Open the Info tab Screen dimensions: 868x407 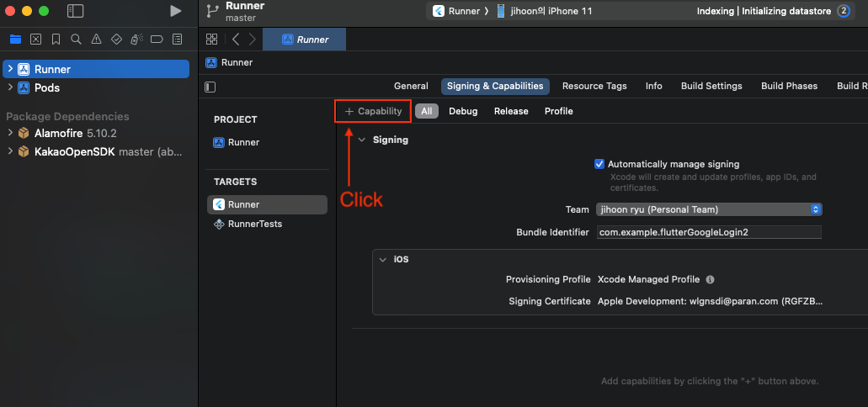(654, 87)
